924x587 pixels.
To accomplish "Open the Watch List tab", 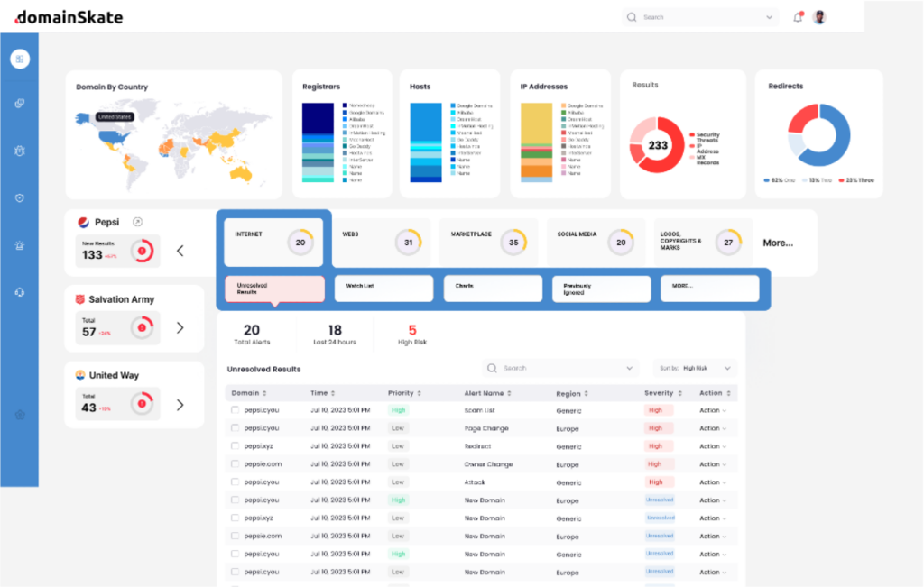I will coord(383,289).
